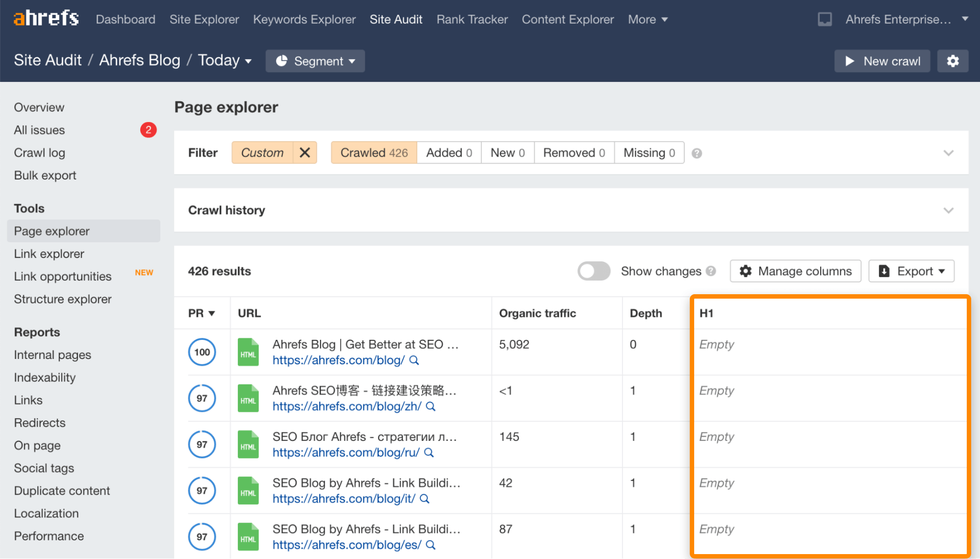Screen dimensions: 980x559
Task: Expand the Crawl history panel chevron
Action: point(948,210)
